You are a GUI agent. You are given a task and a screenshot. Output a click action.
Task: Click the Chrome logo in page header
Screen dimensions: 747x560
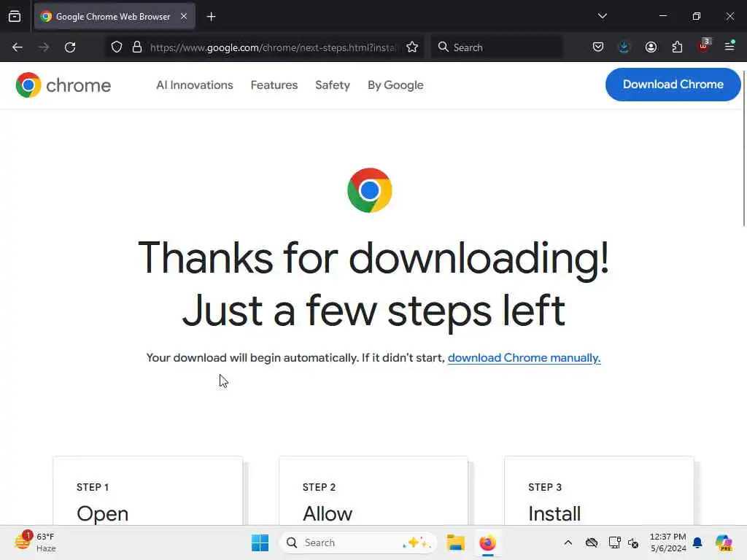[x=63, y=85]
